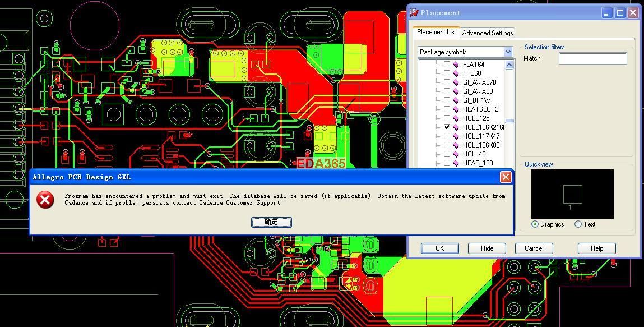Select the HOLL106X216 list entry
Screen dimensions: 644x327
[483, 127]
